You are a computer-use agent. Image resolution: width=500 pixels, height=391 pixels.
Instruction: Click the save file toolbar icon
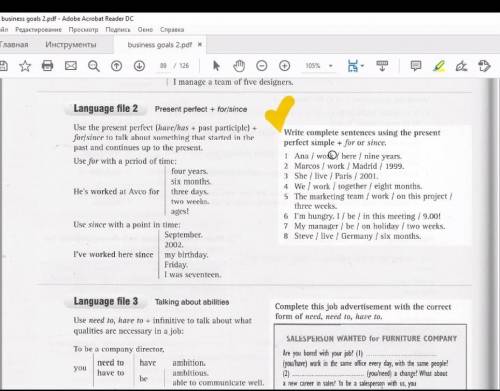[3, 66]
